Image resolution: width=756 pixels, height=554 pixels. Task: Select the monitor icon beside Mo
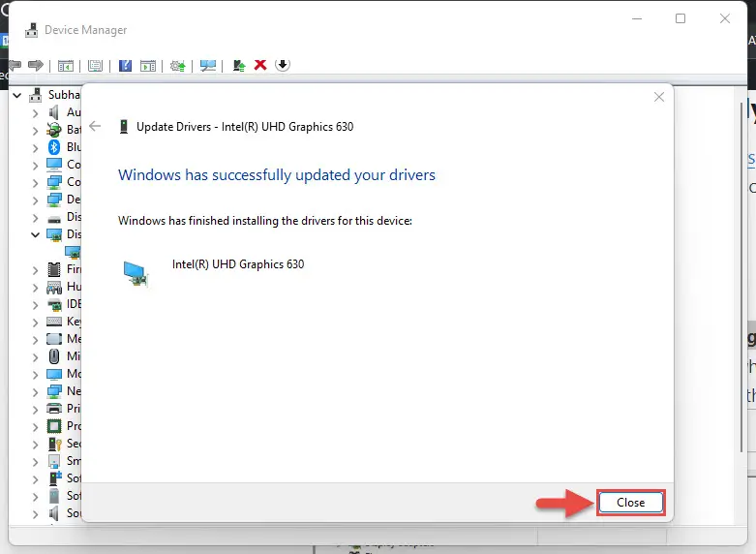[x=54, y=374]
